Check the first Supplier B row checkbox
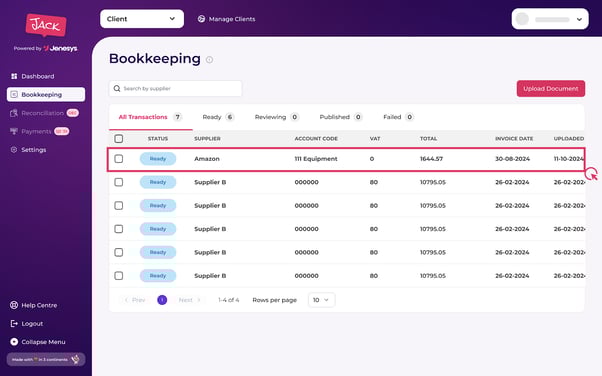 coord(119,182)
